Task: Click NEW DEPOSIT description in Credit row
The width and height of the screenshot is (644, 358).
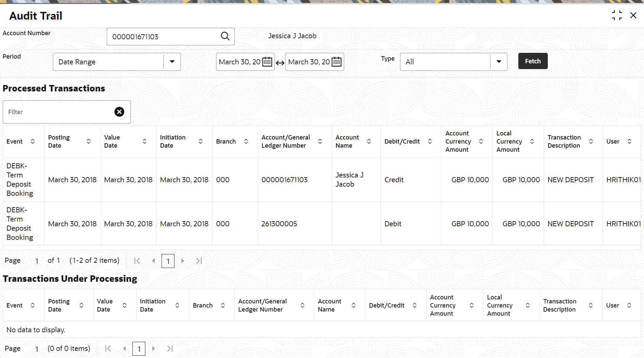Action: pos(571,180)
